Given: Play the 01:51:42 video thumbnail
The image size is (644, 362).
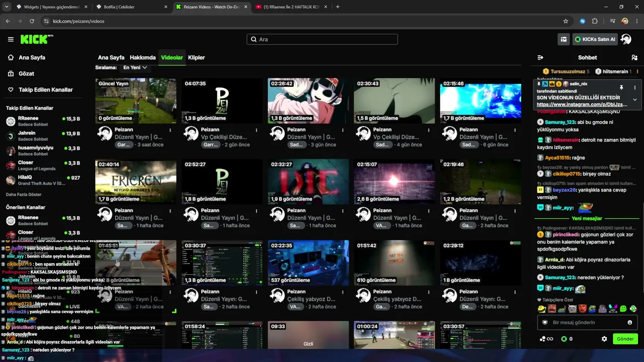Looking at the screenshot, I should click(394, 263).
